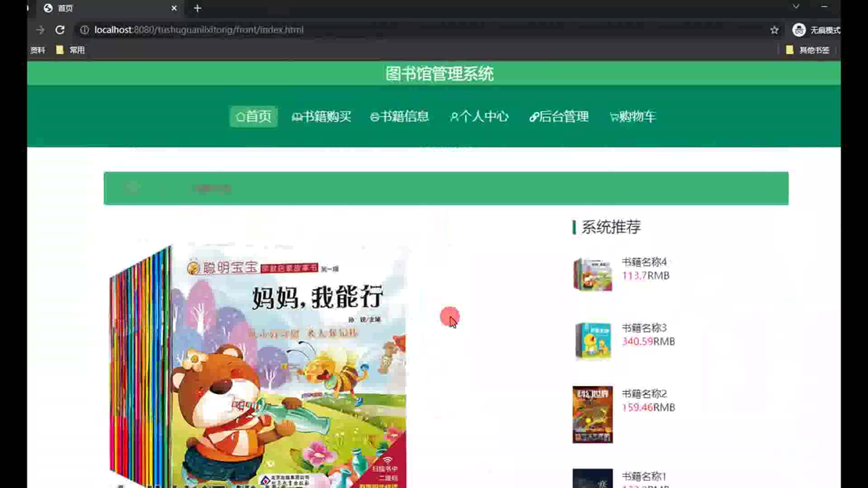
Task: Click the 书籍名称2 book thumbnail
Action: (x=593, y=414)
